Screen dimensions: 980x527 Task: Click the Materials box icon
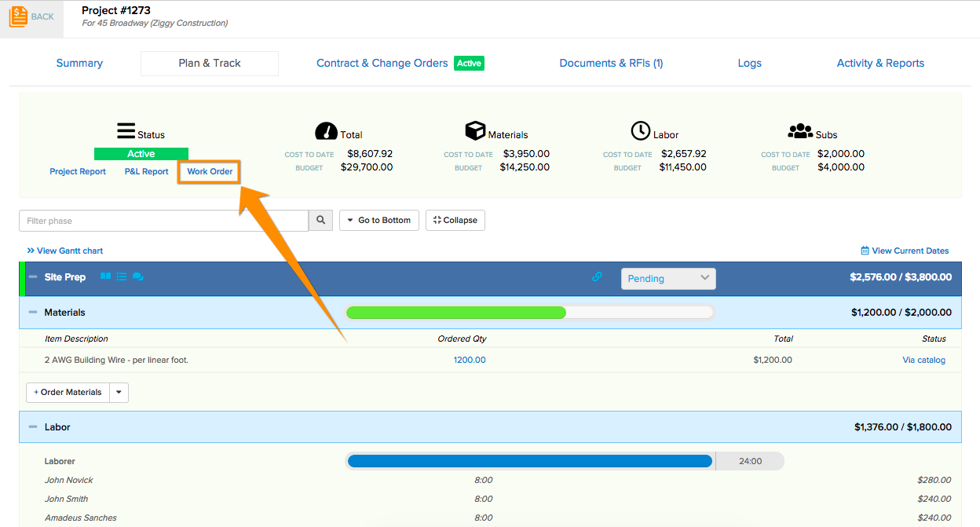click(475, 130)
